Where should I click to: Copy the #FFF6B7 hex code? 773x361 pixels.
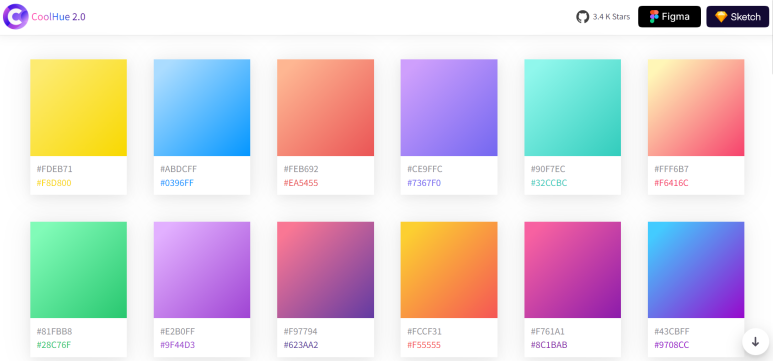point(671,169)
